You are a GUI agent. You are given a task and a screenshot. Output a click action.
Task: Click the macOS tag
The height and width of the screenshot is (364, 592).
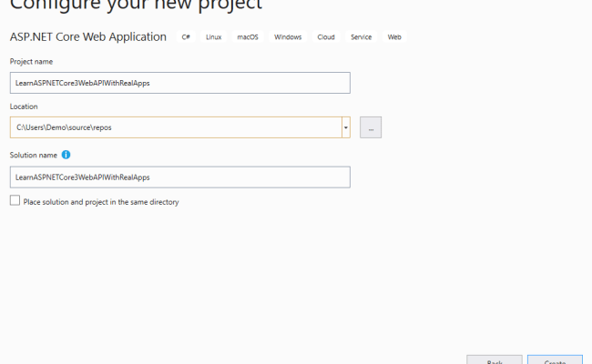pos(248,37)
